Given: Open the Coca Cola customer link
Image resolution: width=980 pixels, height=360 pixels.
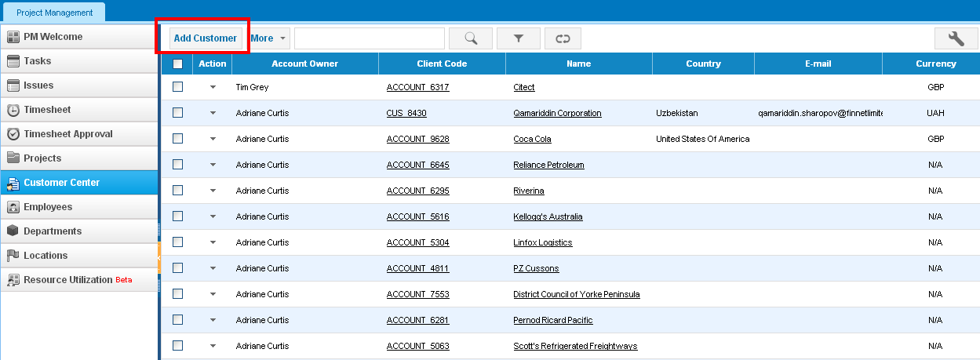Looking at the screenshot, I should pyautogui.click(x=532, y=139).
